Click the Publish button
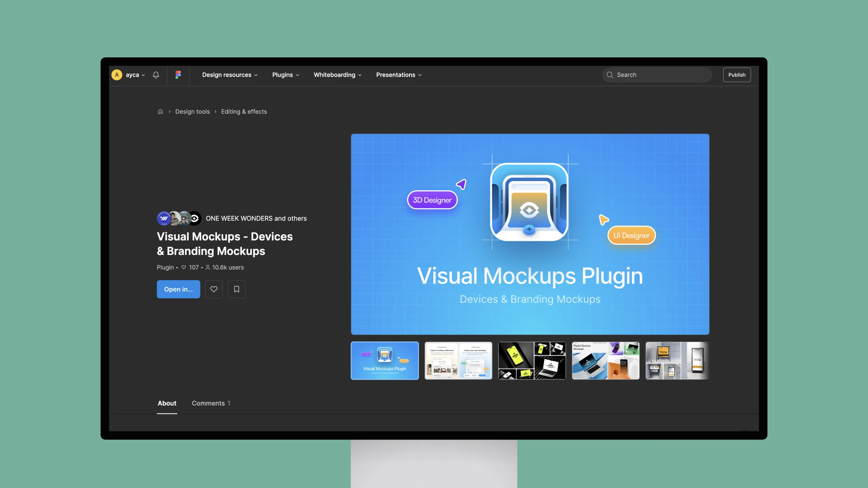 point(737,75)
